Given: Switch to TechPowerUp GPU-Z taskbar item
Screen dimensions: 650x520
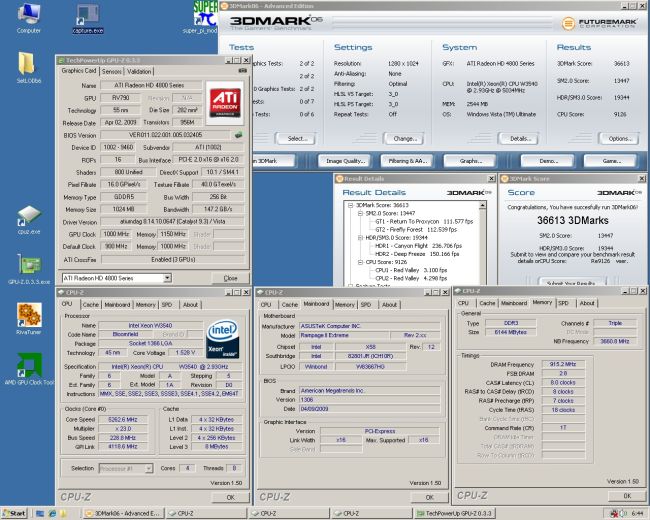Looking at the screenshot, I should point(454,513).
